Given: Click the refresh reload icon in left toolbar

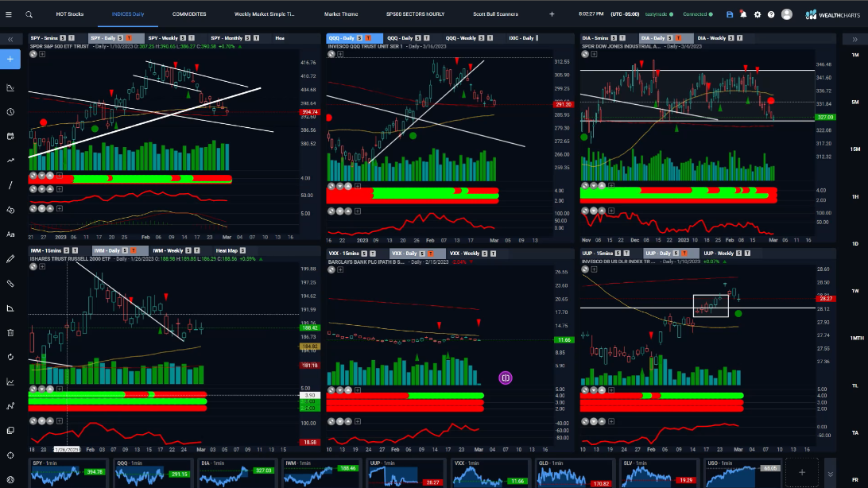Looking at the screenshot, I should [10, 357].
